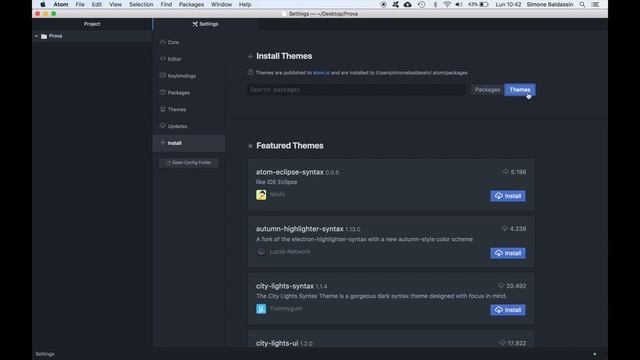Open the Help menu
Image resolution: width=640 pixels, height=360 pixels.
(245, 4)
